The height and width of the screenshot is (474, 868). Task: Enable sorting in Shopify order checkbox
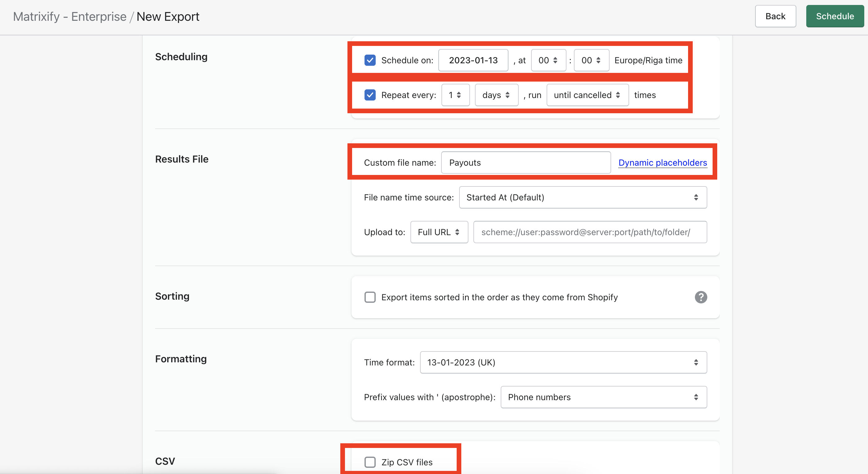(x=370, y=297)
